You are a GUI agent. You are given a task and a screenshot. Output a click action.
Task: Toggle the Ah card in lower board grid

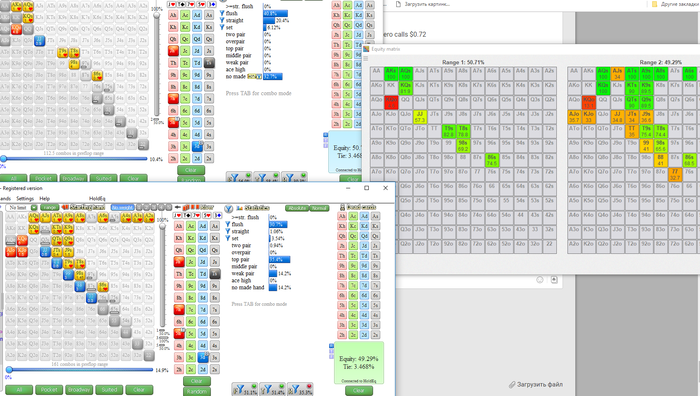179,226
